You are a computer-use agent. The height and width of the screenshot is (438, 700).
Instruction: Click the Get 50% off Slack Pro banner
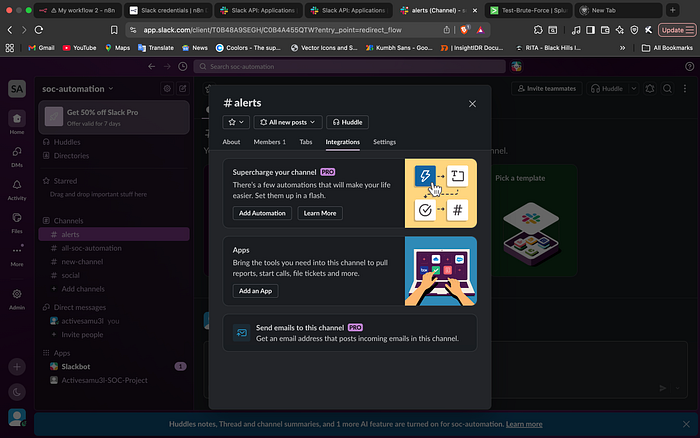click(x=114, y=117)
